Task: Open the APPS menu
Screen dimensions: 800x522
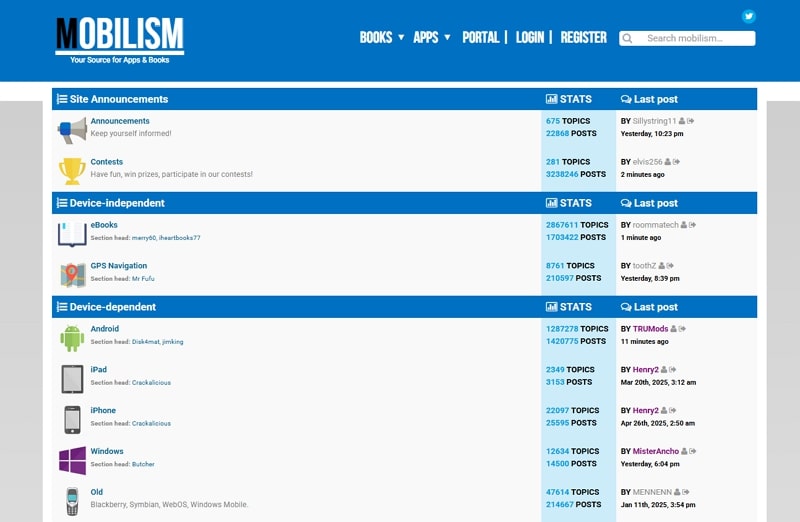Action: [426, 37]
